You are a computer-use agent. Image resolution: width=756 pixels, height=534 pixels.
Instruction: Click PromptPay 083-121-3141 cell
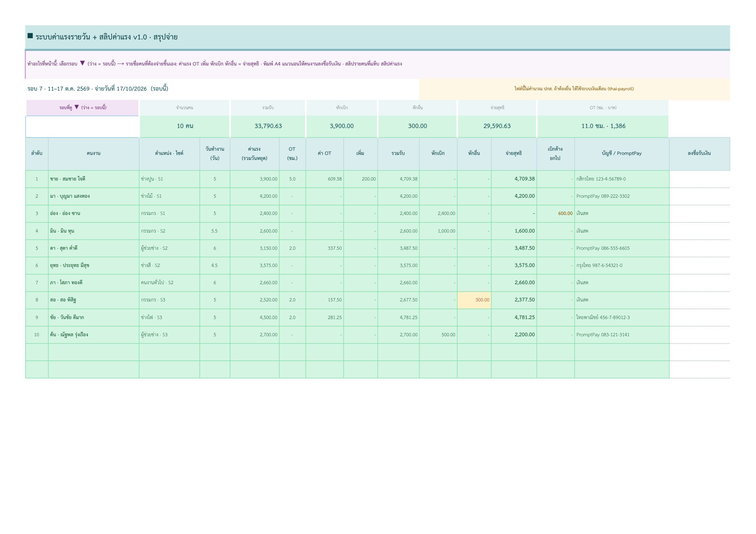click(622, 335)
